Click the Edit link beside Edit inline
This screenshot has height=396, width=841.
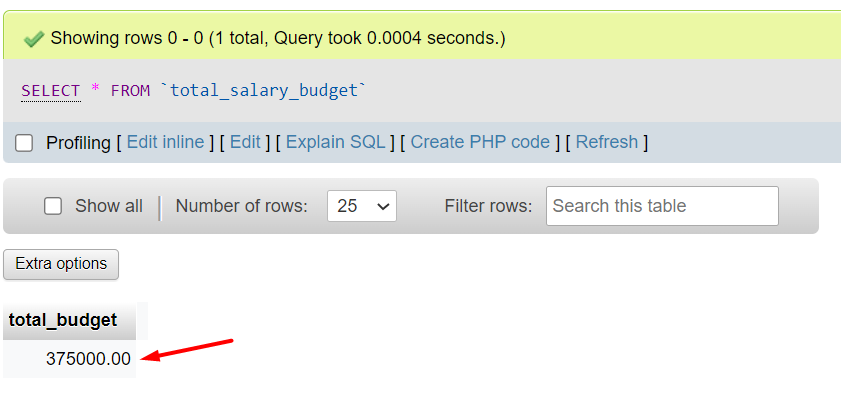(245, 142)
